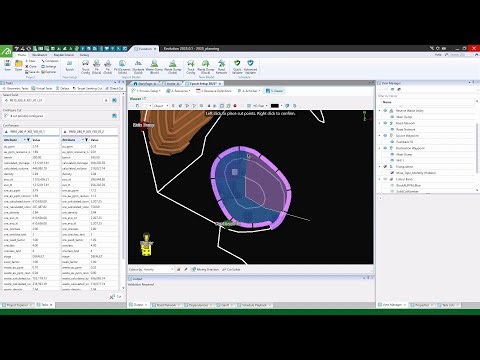Open the Schedule Playback bottom tab
Image resolution: width=480 pixels, height=360 pixels.
[254, 305]
